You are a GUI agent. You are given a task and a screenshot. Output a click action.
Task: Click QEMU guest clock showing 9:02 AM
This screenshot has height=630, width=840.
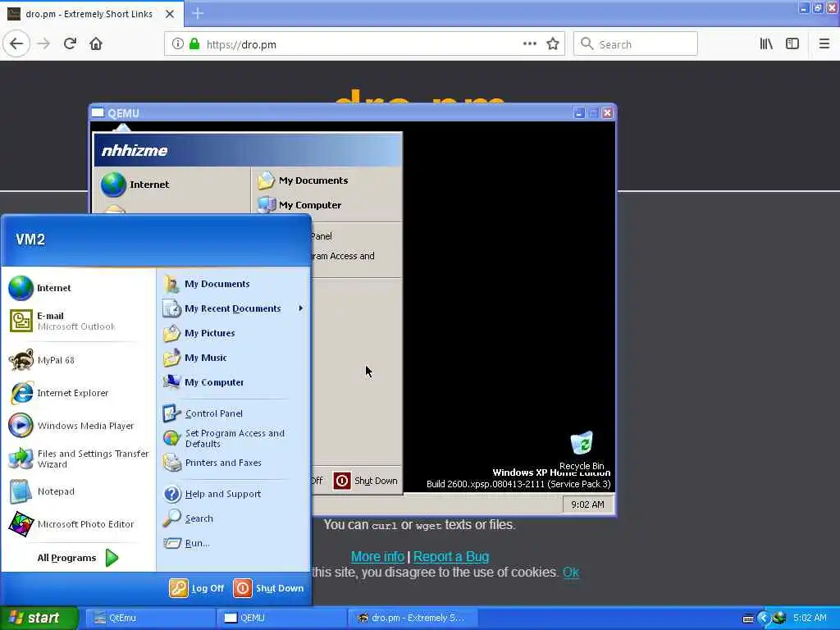pyautogui.click(x=587, y=504)
